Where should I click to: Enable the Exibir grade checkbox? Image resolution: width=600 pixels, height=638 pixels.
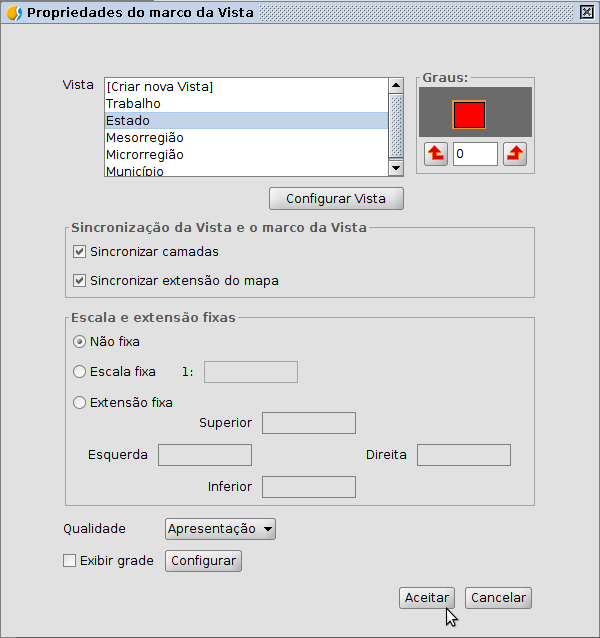70,561
